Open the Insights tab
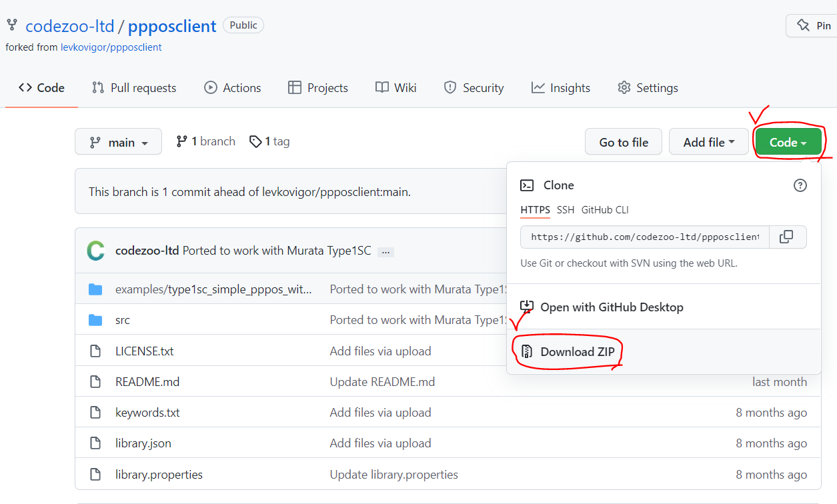Screen dimensions: 837x504 point(561,88)
